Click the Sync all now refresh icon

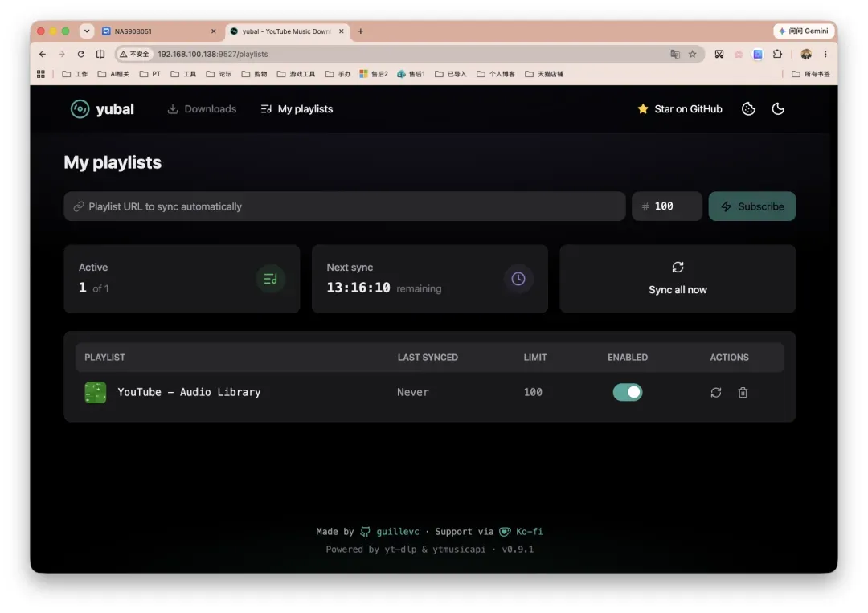tap(678, 268)
